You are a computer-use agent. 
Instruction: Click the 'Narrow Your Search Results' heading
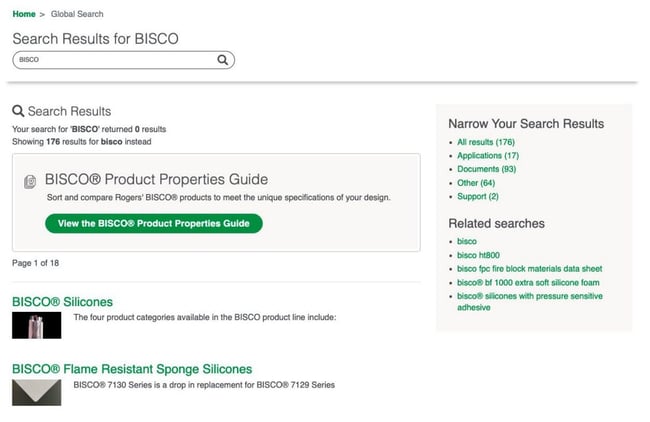[x=526, y=124]
